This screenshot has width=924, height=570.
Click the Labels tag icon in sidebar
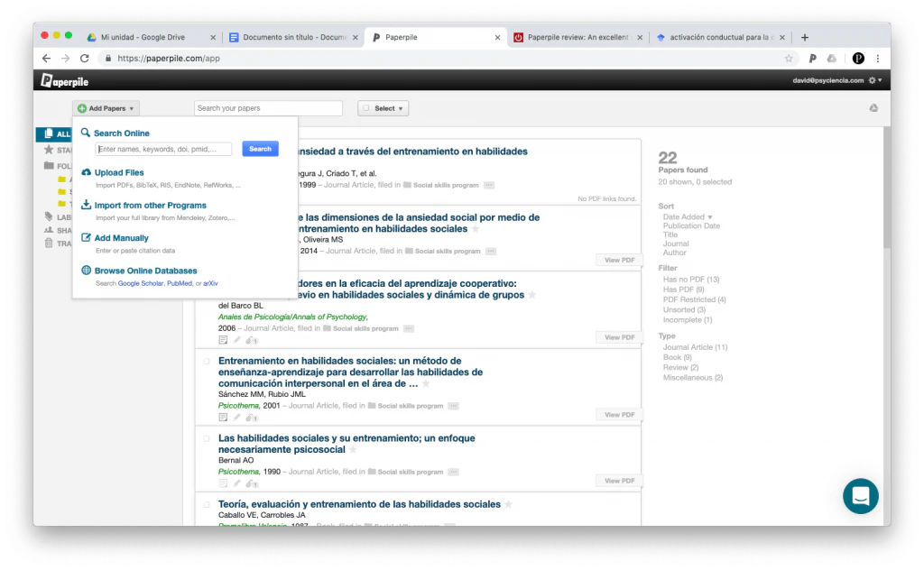pos(49,216)
